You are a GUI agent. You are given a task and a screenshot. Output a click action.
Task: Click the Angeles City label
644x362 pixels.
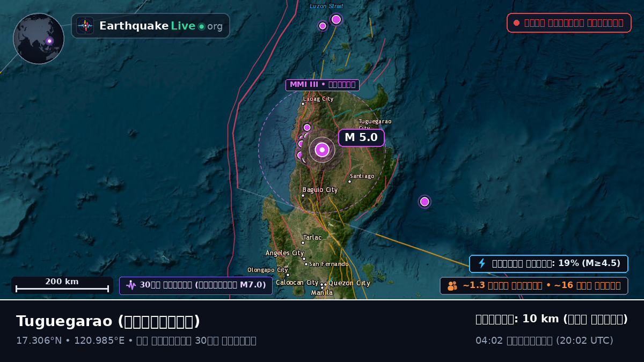285,253
